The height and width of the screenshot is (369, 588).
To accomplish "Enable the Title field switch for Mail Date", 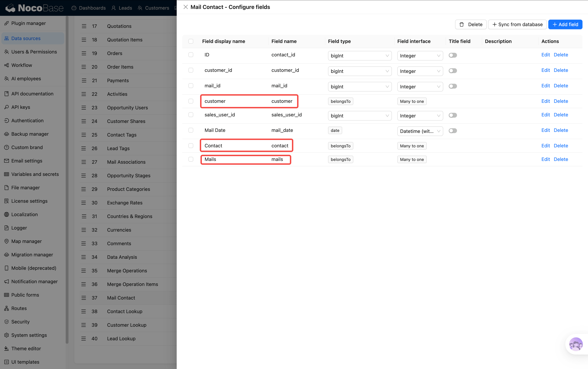I will 453,131.
